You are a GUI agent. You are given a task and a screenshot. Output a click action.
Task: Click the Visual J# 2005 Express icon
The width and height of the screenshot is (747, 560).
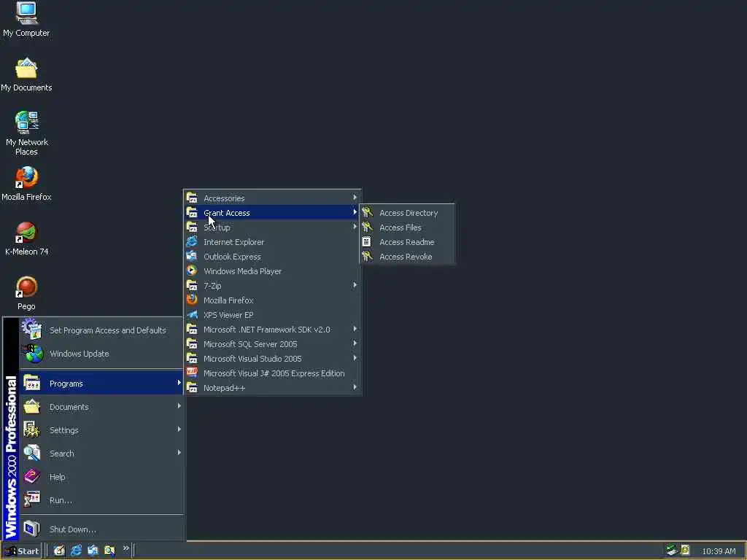coord(192,373)
